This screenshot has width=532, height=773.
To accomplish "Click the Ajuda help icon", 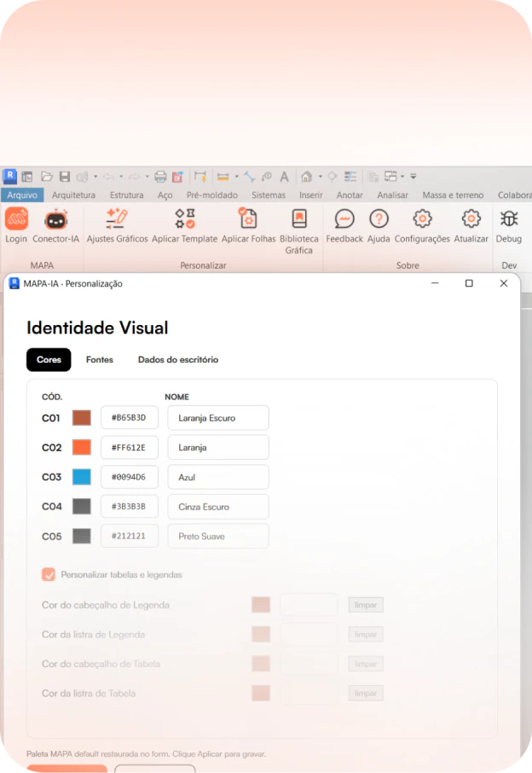I will (x=379, y=219).
